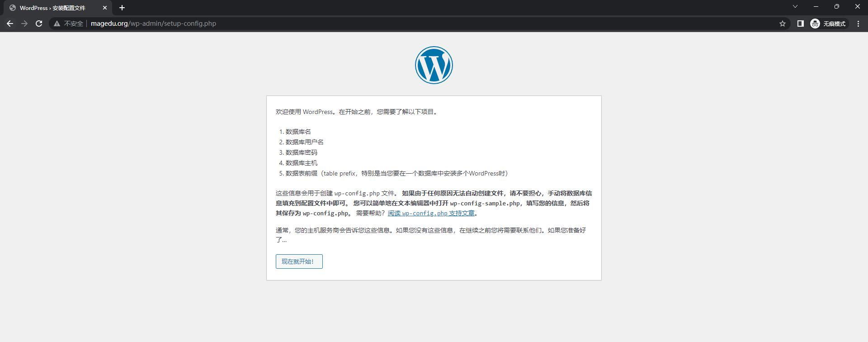Click the WordPress logo
Viewport: 868px width, 342px height.
(x=434, y=65)
